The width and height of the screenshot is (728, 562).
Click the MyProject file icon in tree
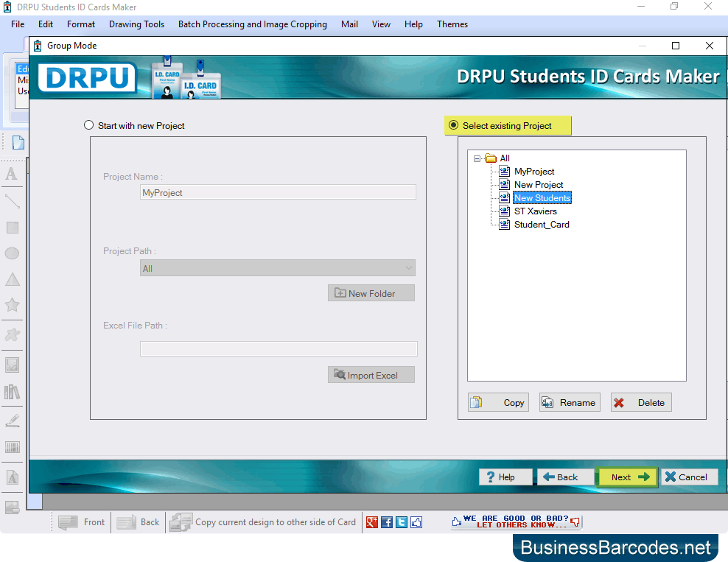[505, 171]
